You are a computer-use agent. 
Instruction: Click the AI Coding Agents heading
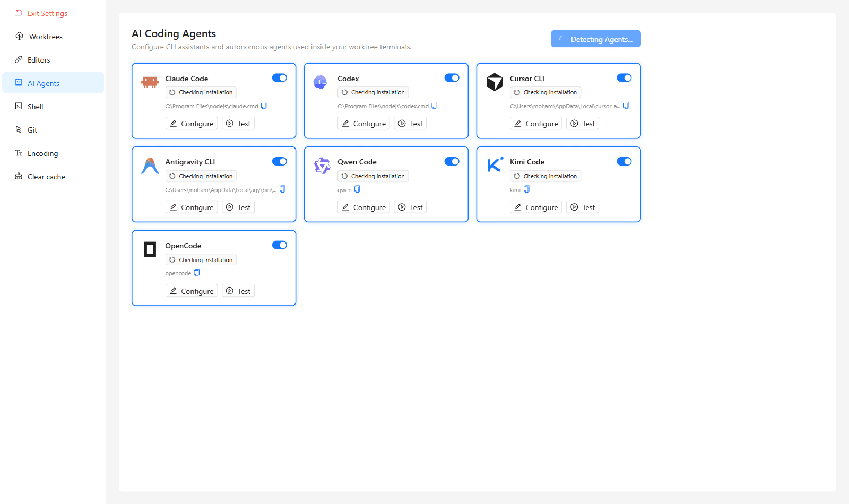tap(174, 33)
